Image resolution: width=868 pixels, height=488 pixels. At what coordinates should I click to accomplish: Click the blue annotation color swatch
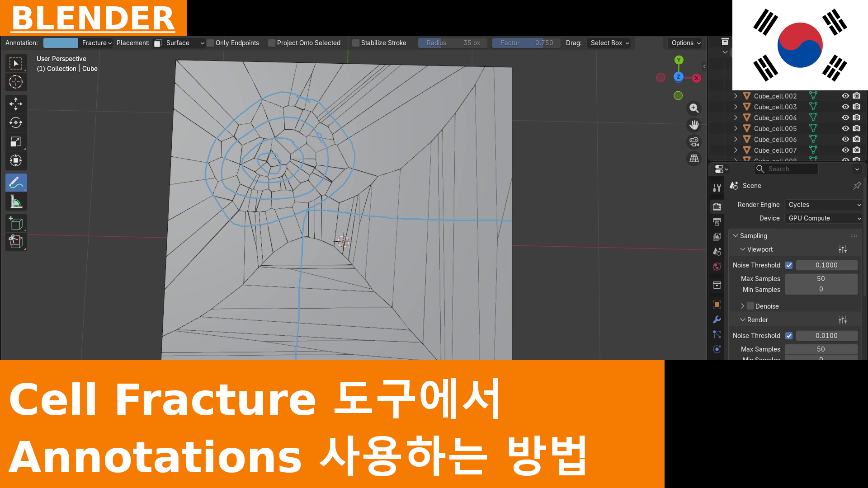click(61, 43)
